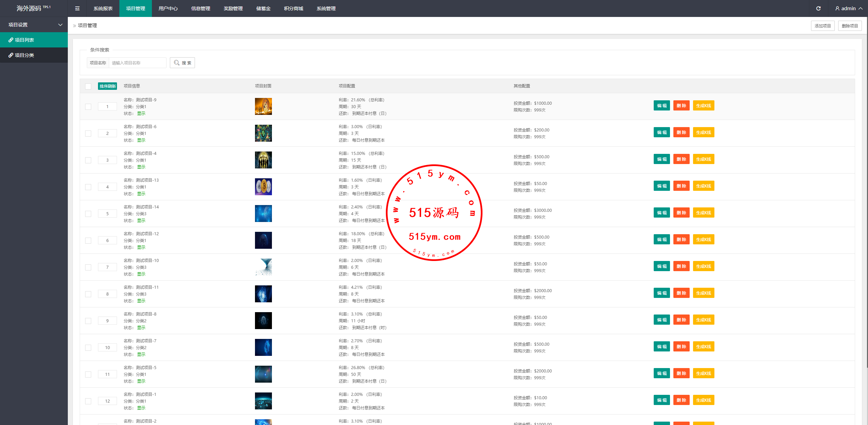This screenshot has width=868, height=425.
Task: Open 积分商城 in top navigation
Action: click(293, 8)
